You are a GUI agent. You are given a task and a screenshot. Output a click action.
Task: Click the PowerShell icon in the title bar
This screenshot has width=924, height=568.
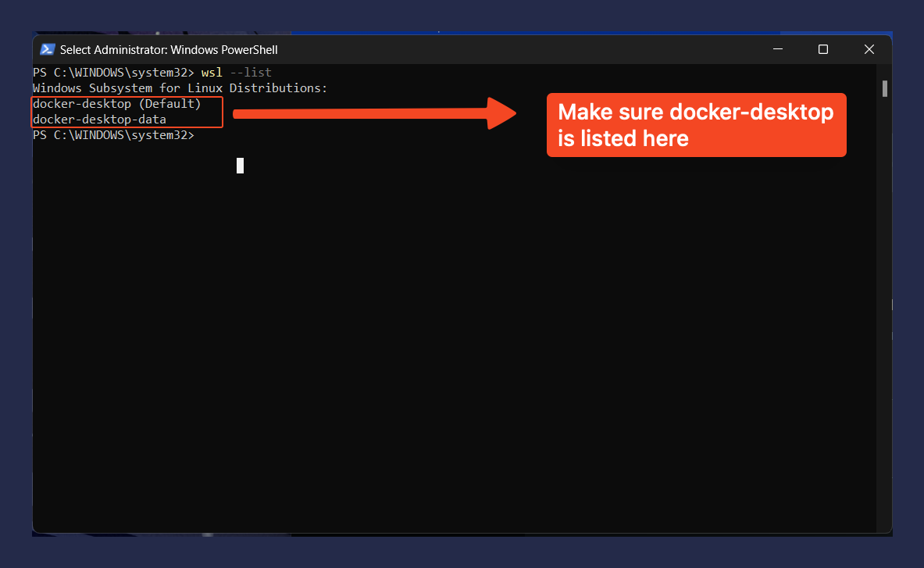(48, 49)
